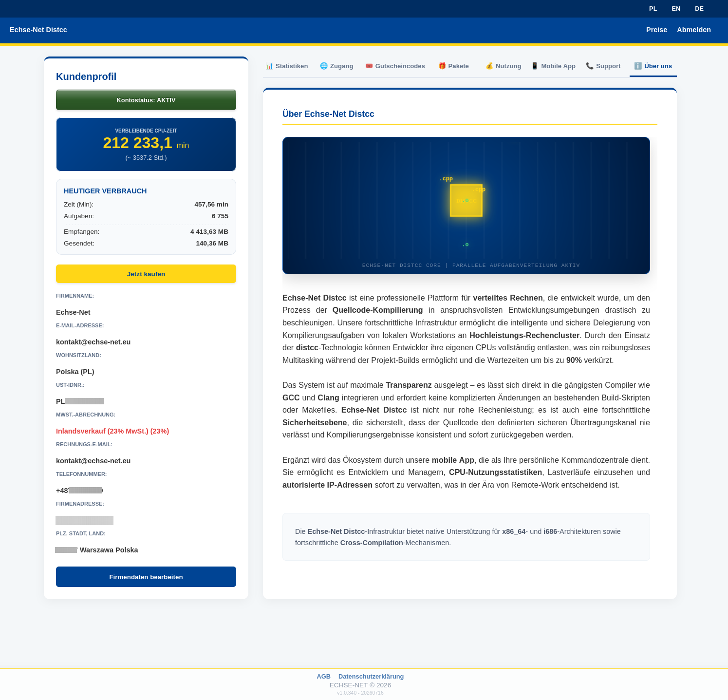
Task: Click the ticket icon beside Gutscheincodes
Action: click(x=369, y=66)
